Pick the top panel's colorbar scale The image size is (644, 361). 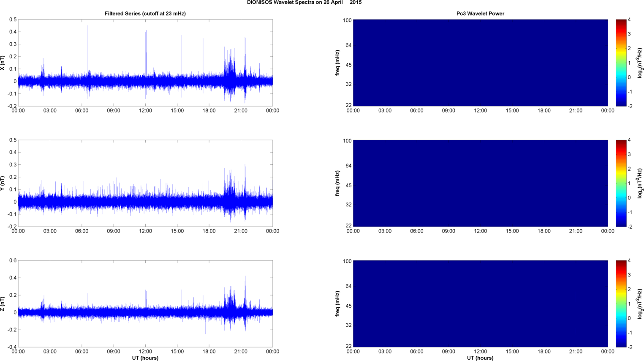pyautogui.click(x=621, y=63)
